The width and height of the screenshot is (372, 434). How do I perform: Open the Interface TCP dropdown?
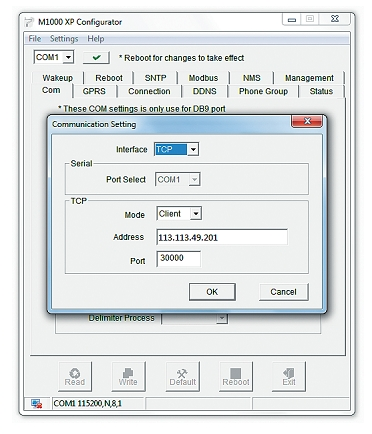193,149
